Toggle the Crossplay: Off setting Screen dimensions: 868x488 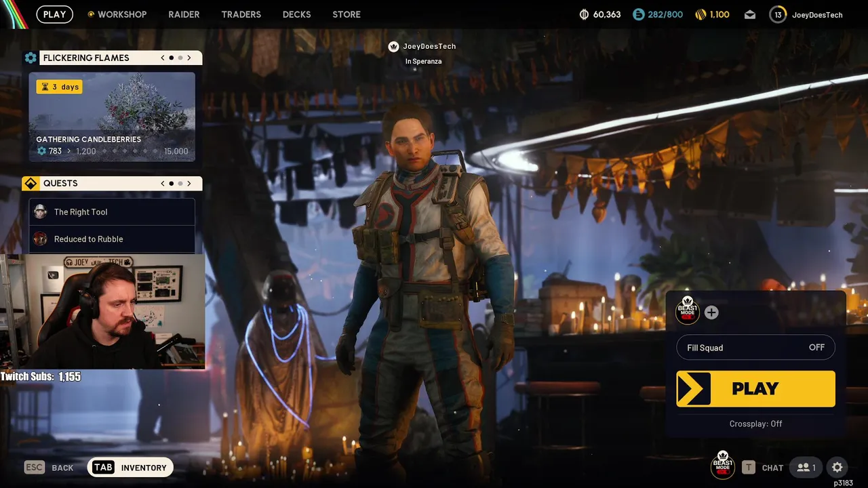[x=755, y=424]
